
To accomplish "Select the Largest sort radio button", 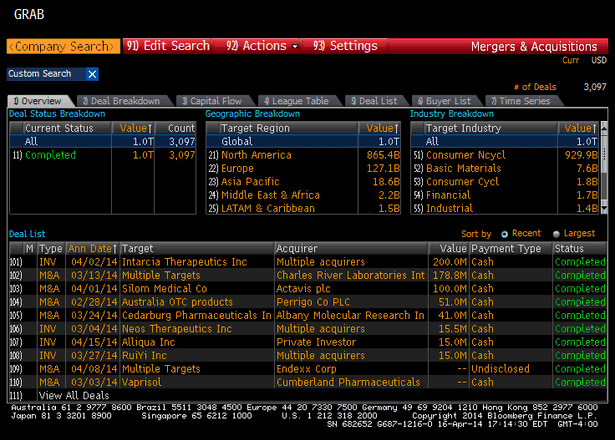I will [556, 234].
